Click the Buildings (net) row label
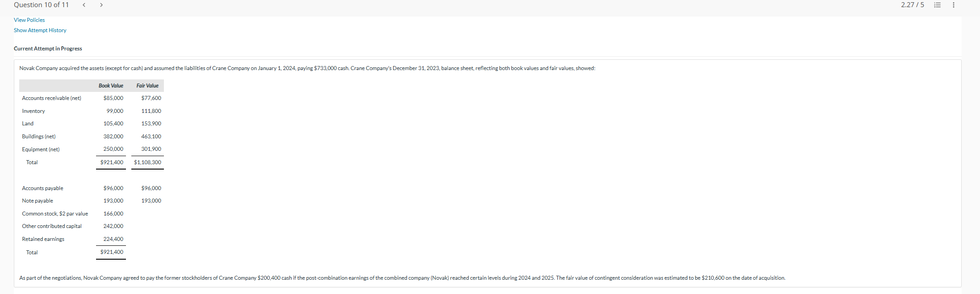 39,137
